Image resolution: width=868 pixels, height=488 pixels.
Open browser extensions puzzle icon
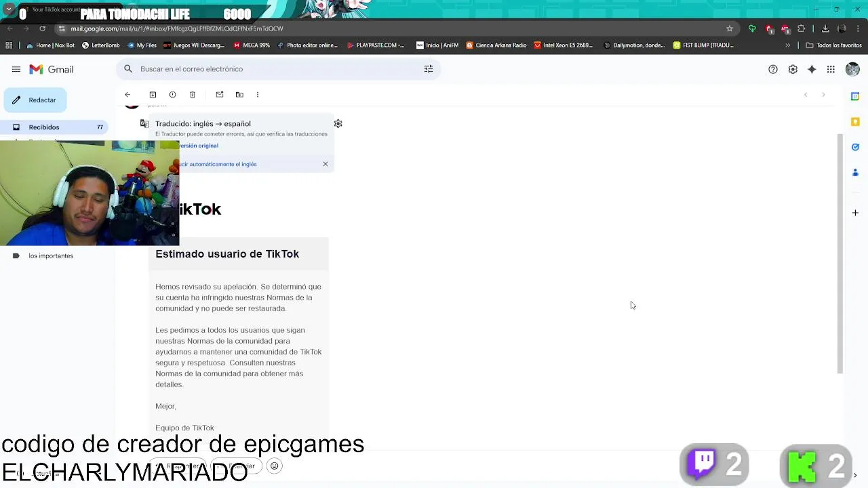coord(802,28)
